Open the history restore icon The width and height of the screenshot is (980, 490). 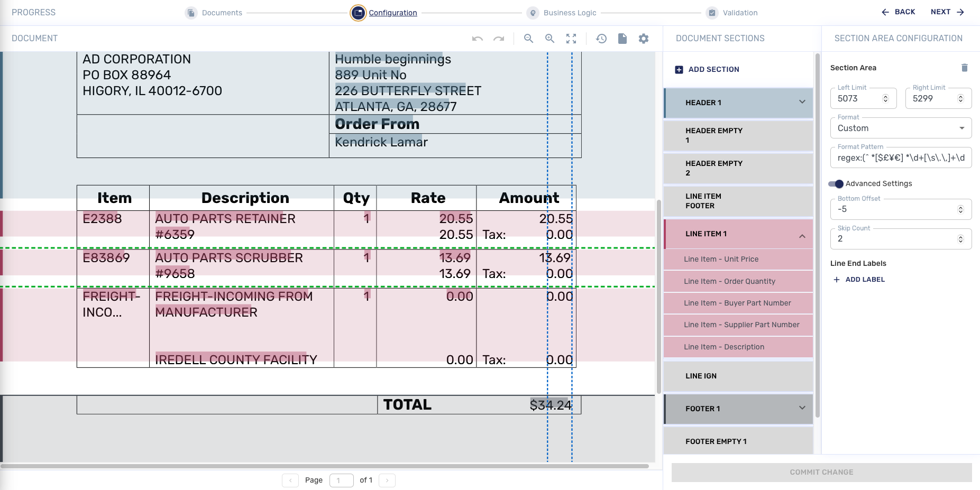(x=601, y=39)
